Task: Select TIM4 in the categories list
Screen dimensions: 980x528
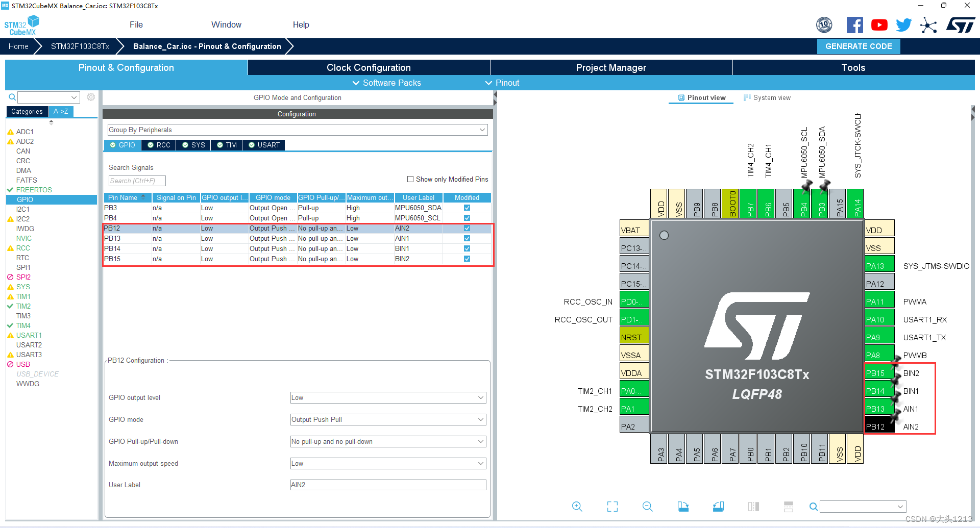Action: pyautogui.click(x=23, y=325)
